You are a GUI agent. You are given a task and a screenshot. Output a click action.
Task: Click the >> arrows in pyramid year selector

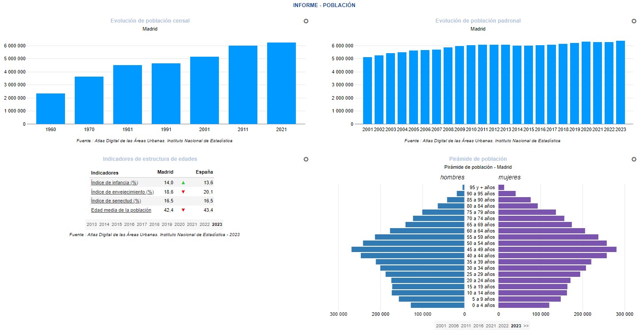(x=526, y=326)
